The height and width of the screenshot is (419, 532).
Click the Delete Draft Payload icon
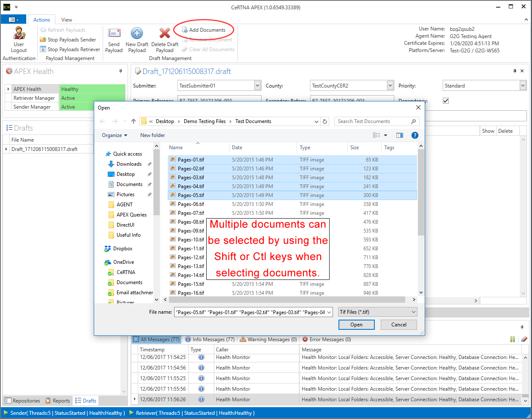[164, 33]
